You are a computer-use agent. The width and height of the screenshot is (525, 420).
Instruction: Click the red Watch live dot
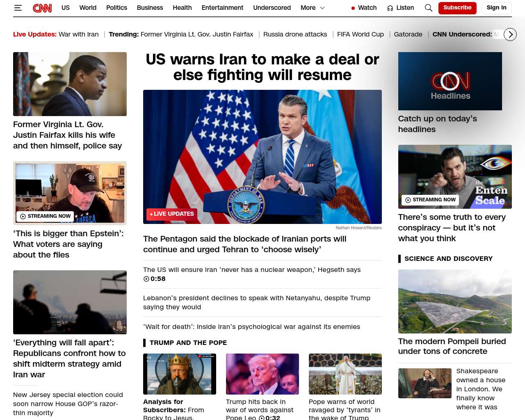point(353,8)
